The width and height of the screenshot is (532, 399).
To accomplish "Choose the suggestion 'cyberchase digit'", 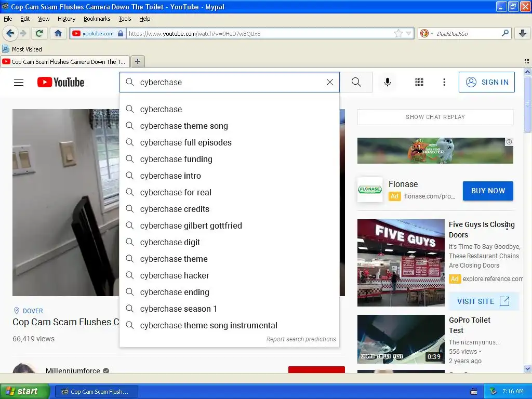I will point(229,242).
